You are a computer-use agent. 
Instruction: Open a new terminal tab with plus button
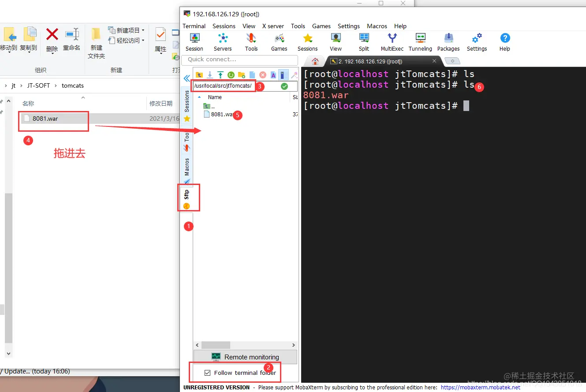452,61
